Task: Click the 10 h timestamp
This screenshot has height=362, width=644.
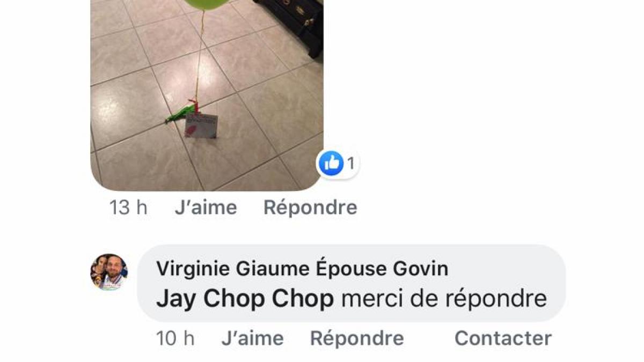Action: (175, 338)
